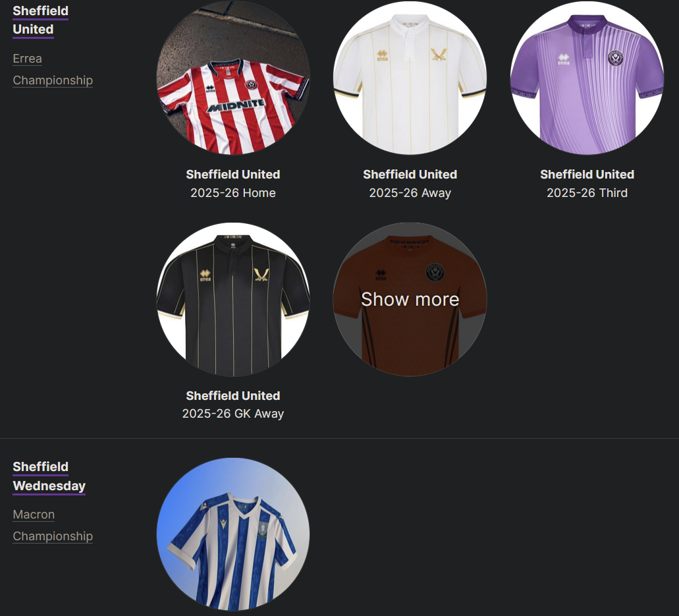View the red striped 2025-26 Home kit image
This screenshot has width=679, height=616.
pyautogui.click(x=233, y=78)
